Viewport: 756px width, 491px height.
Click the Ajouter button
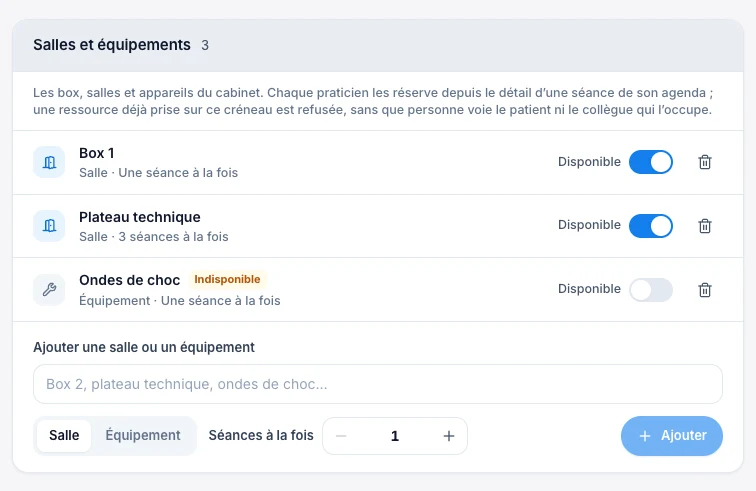pyautogui.click(x=672, y=436)
